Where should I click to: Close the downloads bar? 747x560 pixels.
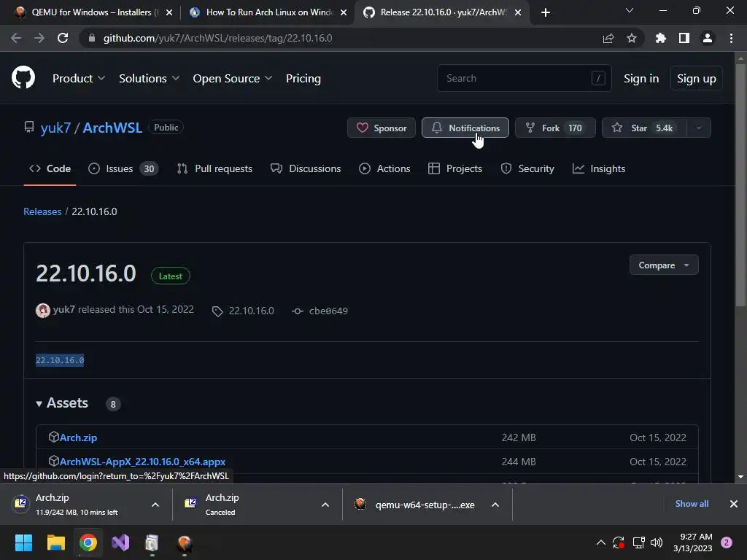pyautogui.click(x=734, y=504)
